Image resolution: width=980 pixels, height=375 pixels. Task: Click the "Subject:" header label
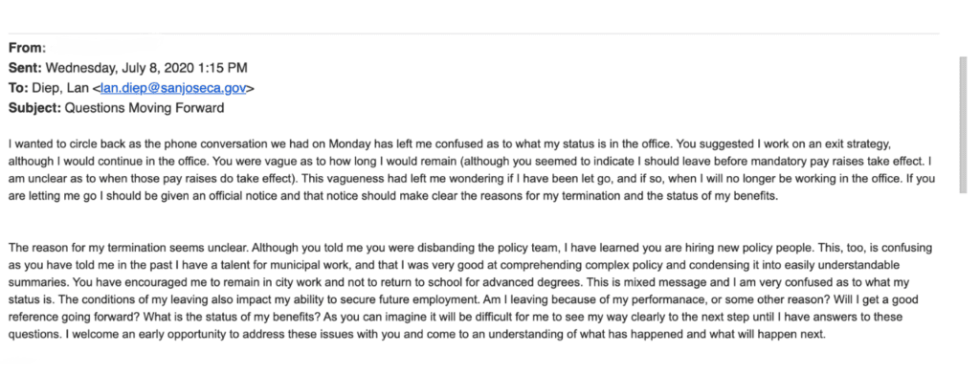34,108
